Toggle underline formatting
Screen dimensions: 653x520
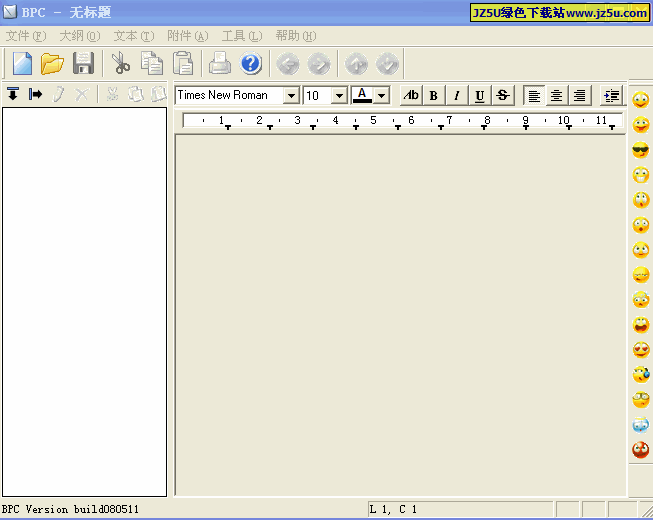tap(480, 95)
